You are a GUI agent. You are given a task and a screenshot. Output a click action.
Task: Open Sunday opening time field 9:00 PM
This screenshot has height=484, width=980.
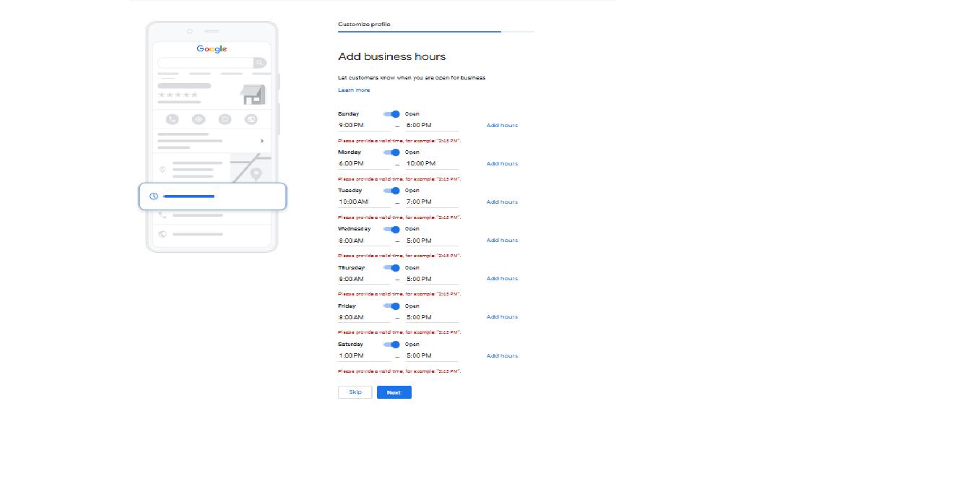click(364, 126)
